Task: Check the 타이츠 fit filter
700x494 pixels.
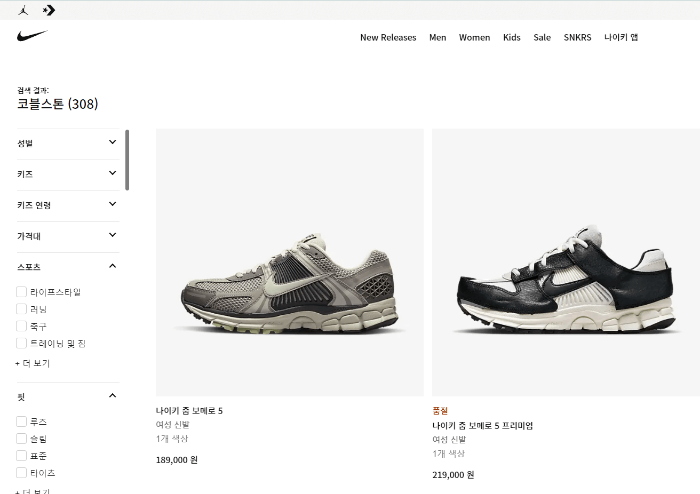Action: pyautogui.click(x=21, y=473)
